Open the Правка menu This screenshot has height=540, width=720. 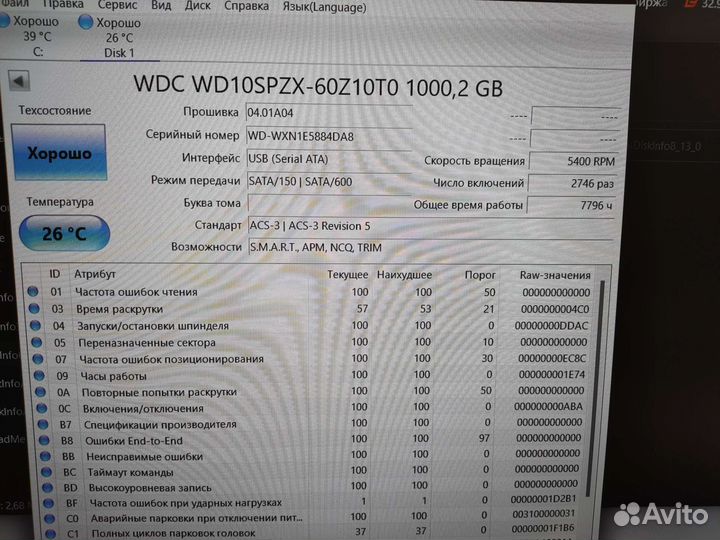click(x=65, y=4)
